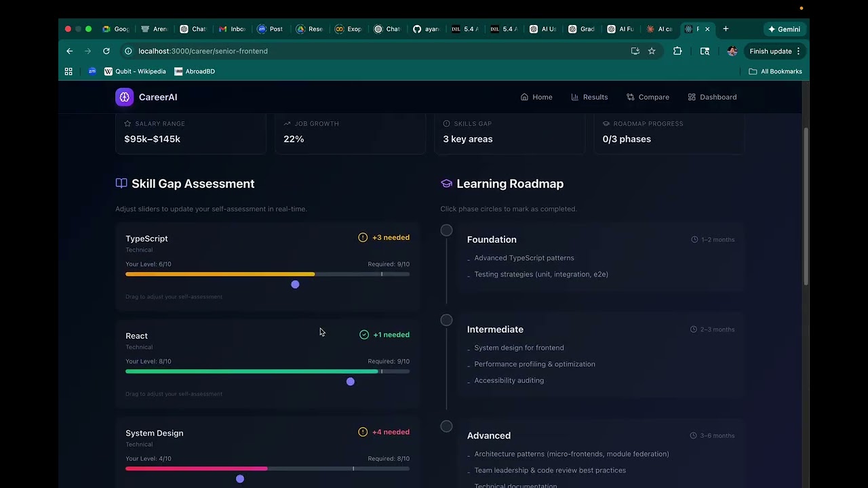868x488 pixels.
Task: Click the toolbar icon beside the profile avatar
Action: pos(705,51)
